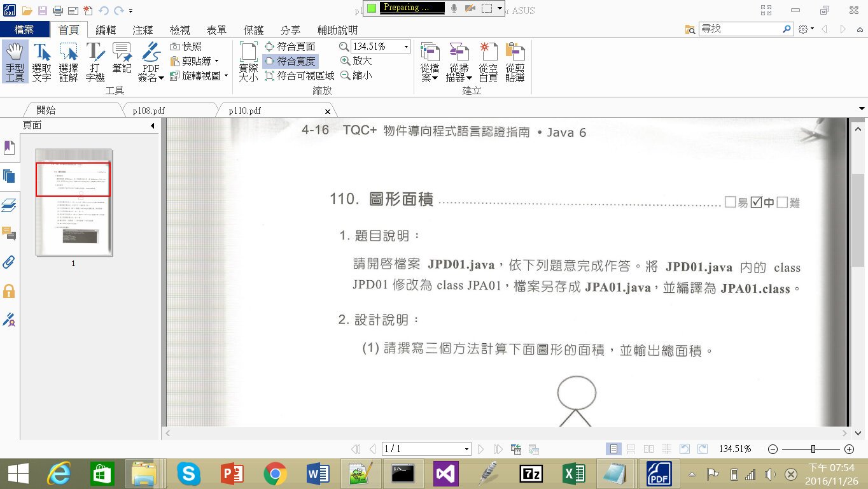Choose Fit Width (符合寬度)
The height and width of the screenshot is (489, 868).
(x=290, y=61)
